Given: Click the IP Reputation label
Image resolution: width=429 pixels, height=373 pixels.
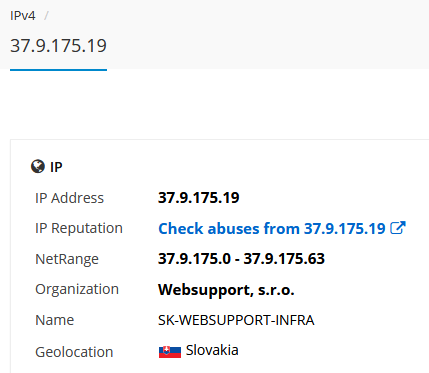Looking at the screenshot, I should 79,228.
